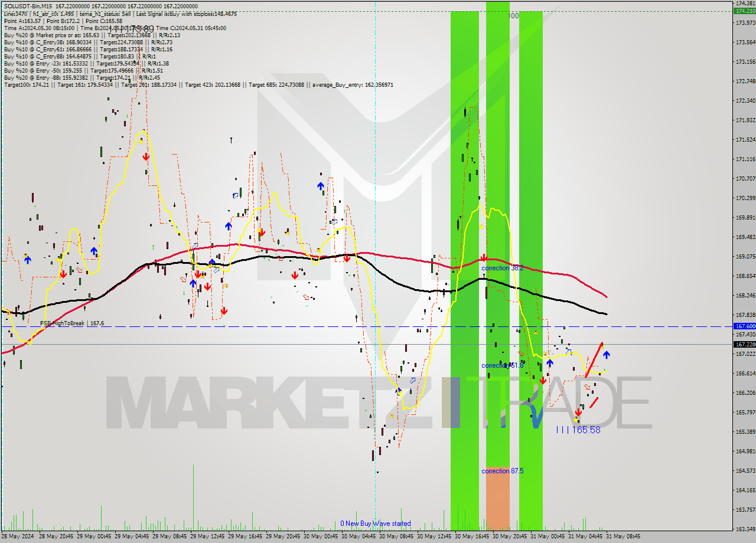Click the red down arrow near 29 May 16:45

[x=262, y=233]
